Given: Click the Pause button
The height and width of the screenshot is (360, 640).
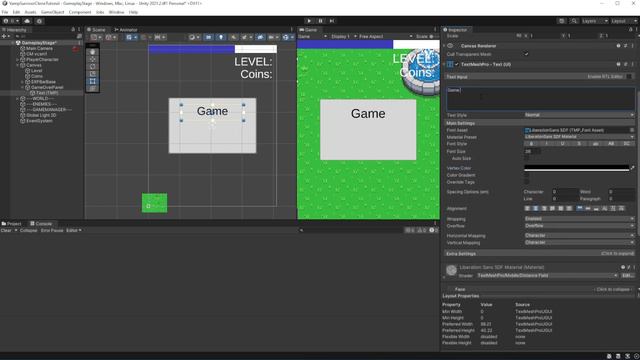Looking at the screenshot, I should 320,21.
